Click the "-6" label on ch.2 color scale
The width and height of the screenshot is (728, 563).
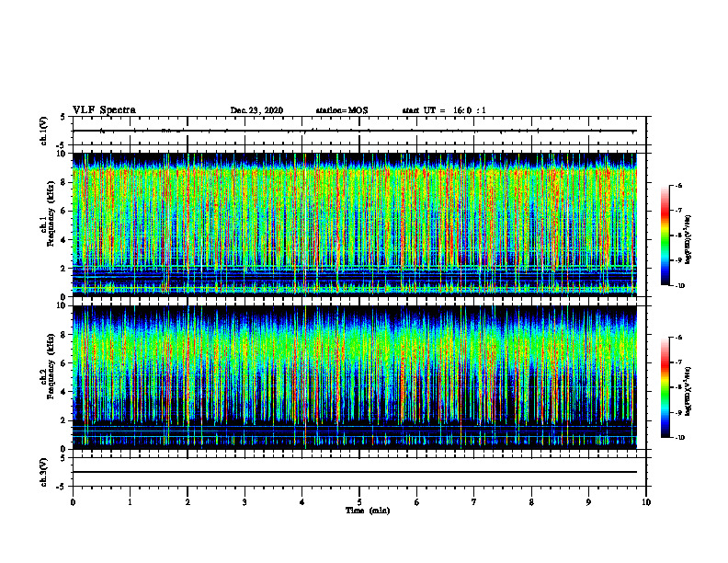pos(678,338)
